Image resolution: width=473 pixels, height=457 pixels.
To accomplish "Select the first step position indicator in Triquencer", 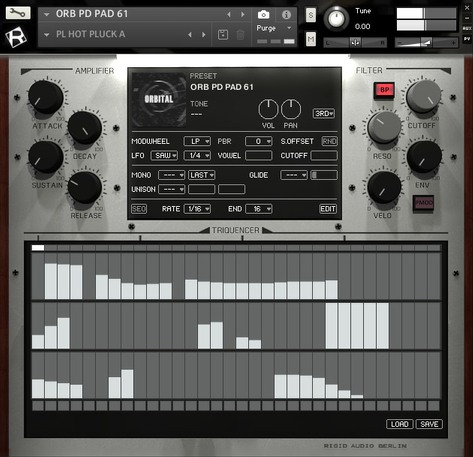I will (38, 248).
